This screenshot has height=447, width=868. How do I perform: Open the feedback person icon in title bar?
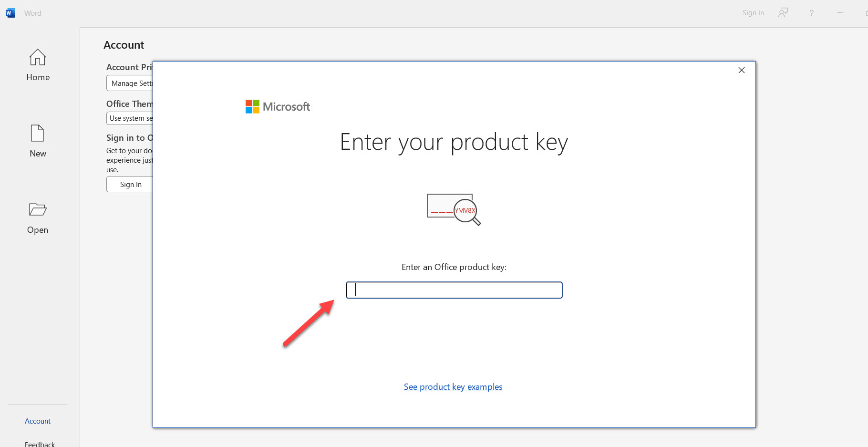[783, 13]
